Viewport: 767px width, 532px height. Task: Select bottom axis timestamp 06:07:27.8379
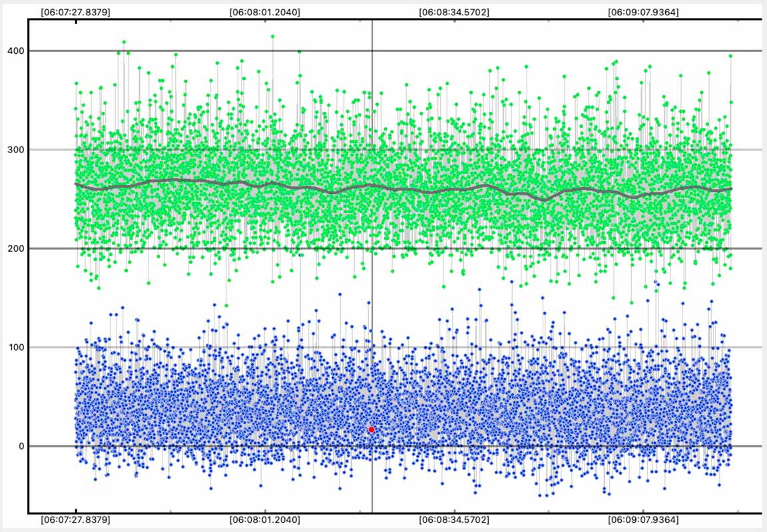coord(75,519)
